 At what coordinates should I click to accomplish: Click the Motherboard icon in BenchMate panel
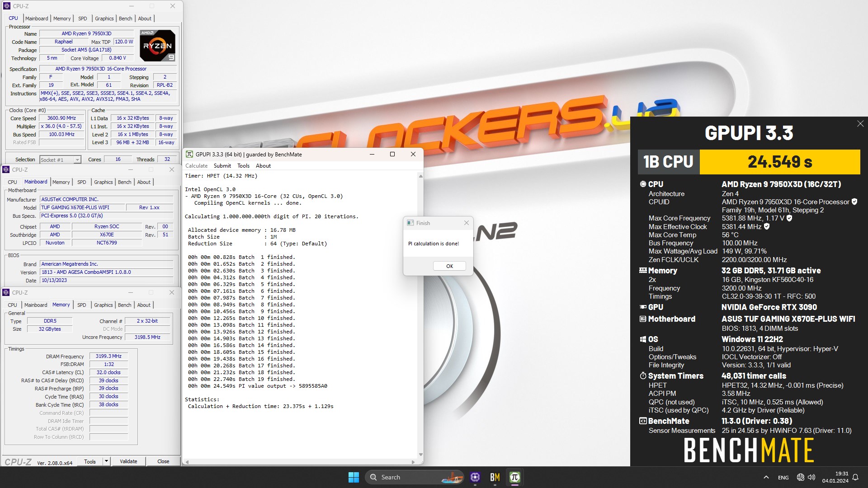[x=643, y=319]
